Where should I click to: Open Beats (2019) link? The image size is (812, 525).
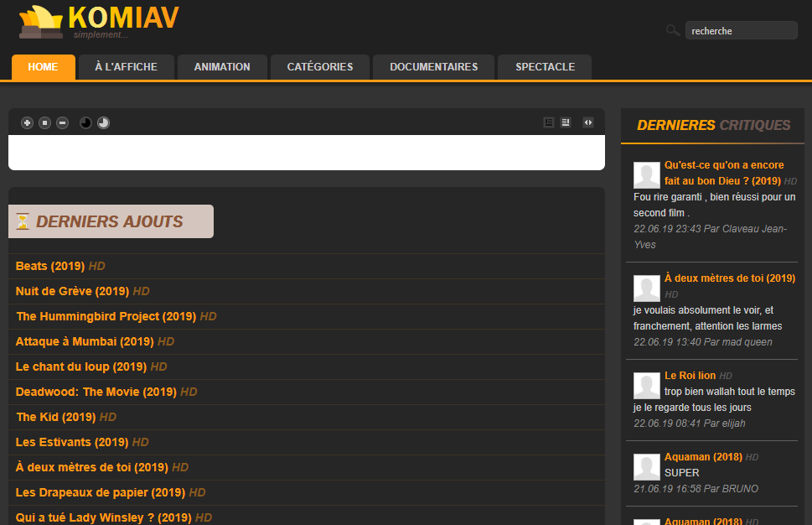[x=50, y=266]
